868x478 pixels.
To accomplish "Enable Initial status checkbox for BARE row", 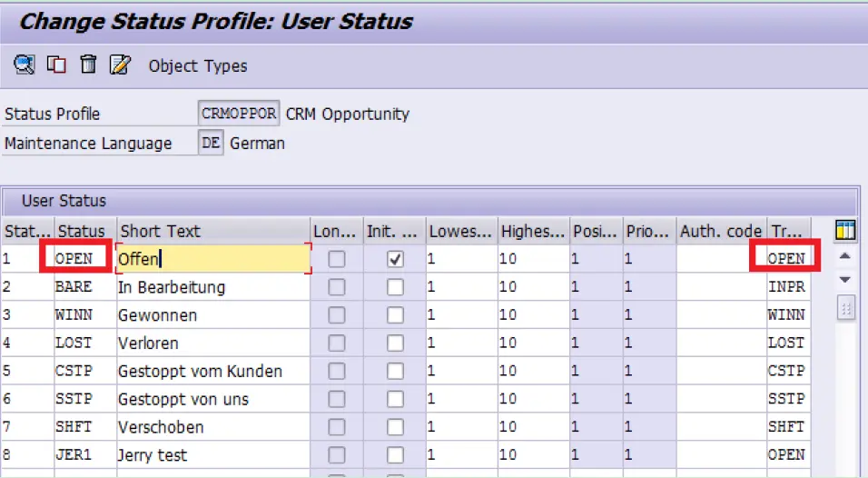I will (x=395, y=287).
